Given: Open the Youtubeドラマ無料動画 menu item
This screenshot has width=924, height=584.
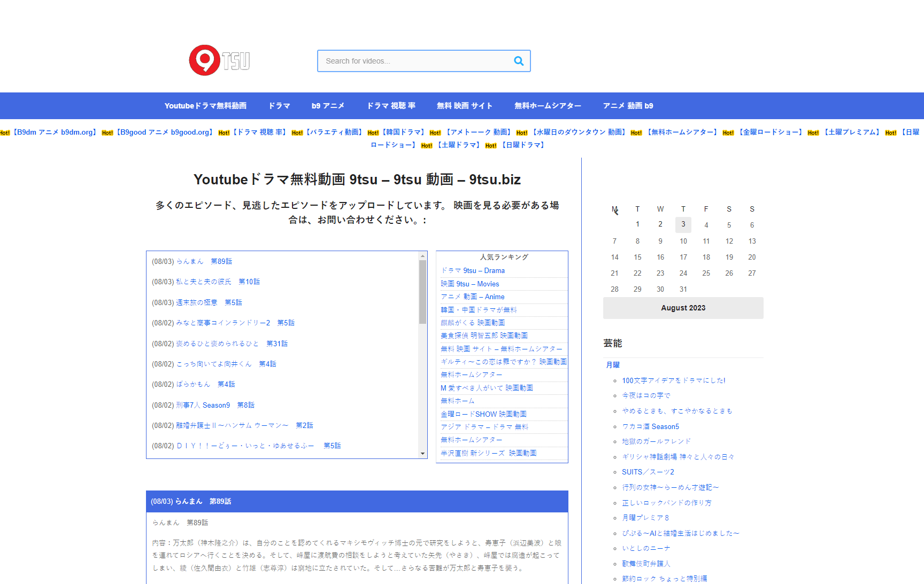Looking at the screenshot, I should [205, 106].
